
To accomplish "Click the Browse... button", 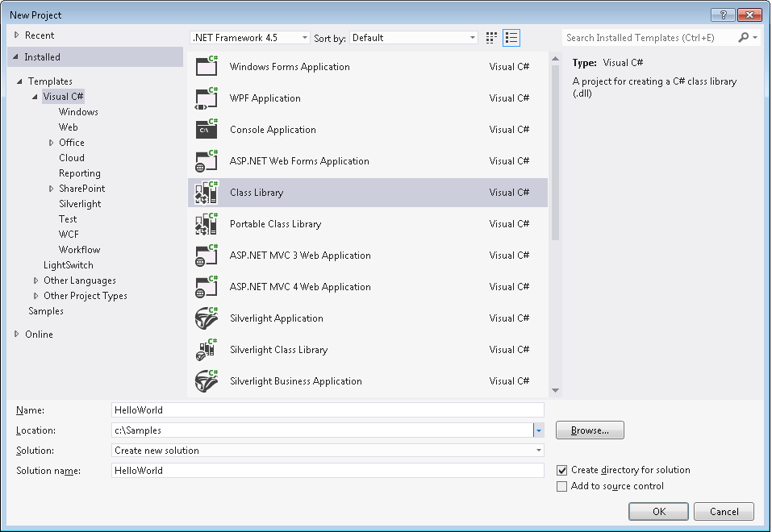I will pyautogui.click(x=590, y=430).
